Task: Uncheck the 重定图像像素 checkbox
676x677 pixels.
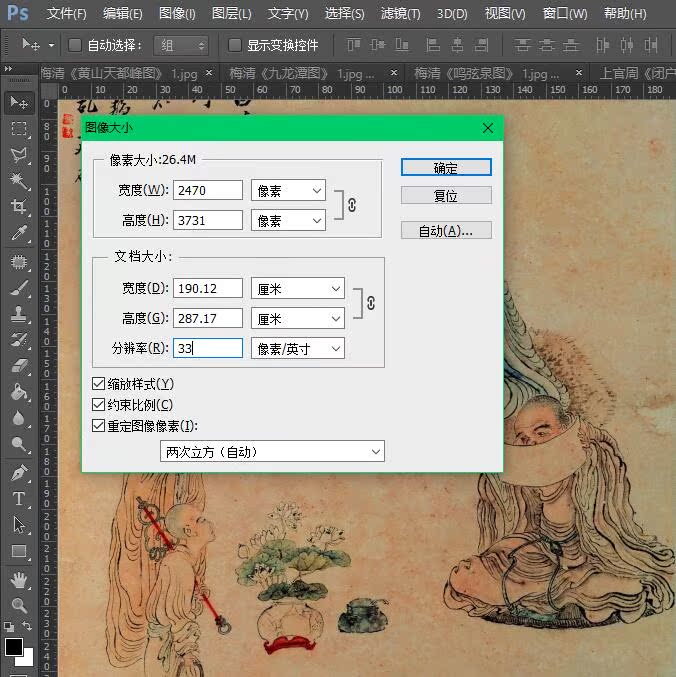Action: [98, 426]
